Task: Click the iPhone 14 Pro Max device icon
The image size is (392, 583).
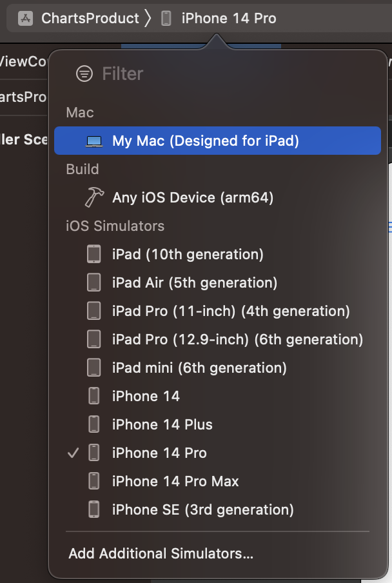Action: (x=93, y=481)
